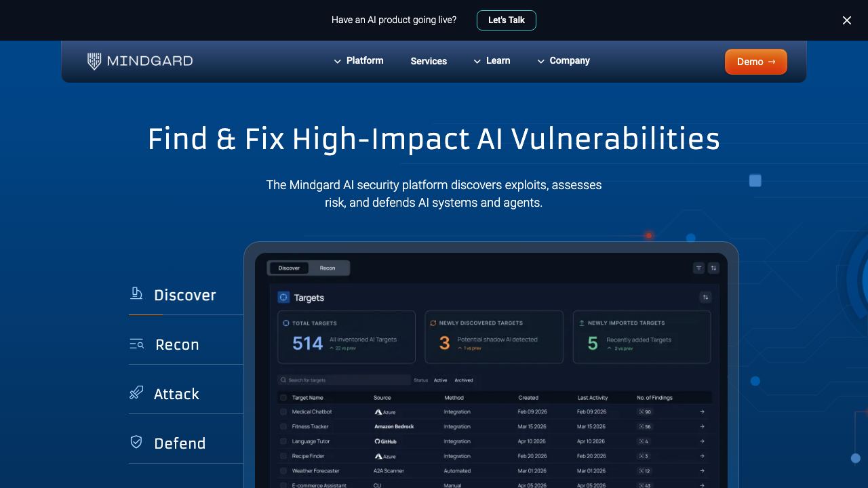The image size is (868, 488).
Task: Close the top announcement banner
Action: (x=847, y=20)
